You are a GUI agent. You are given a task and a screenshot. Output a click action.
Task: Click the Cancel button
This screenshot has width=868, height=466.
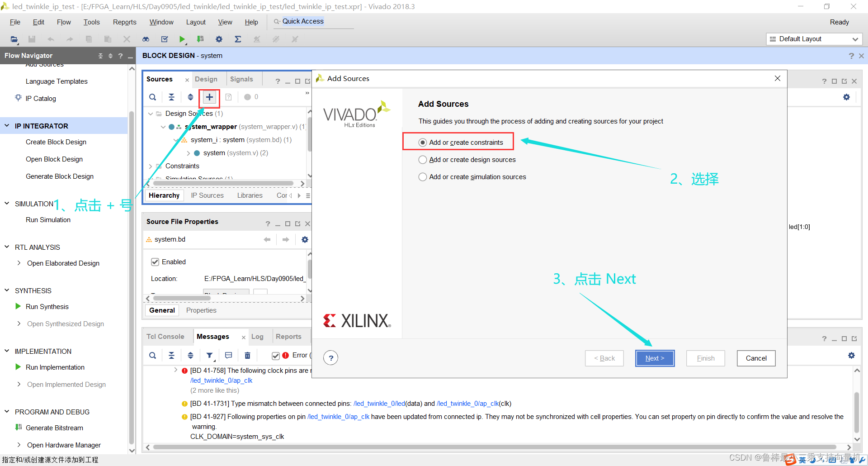[x=756, y=358]
